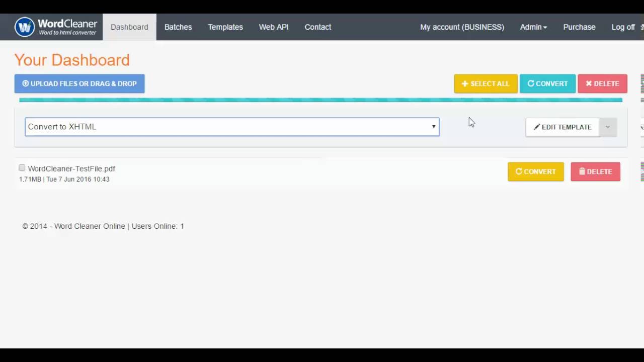Click the WordCleaner-TestFile.pdf file name
The height and width of the screenshot is (362, 644).
(x=71, y=169)
